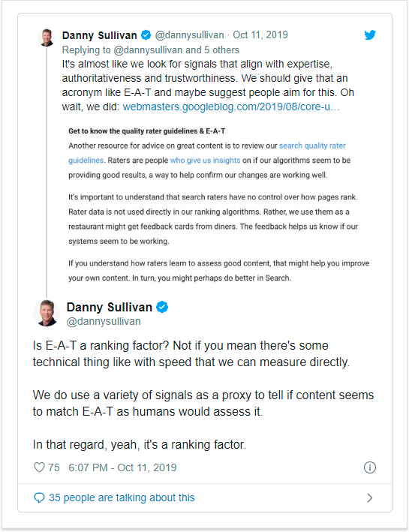This screenshot has width=409, height=532.
Task: Click the Oct 11, 2019 date in header
Action: (260, 35)
